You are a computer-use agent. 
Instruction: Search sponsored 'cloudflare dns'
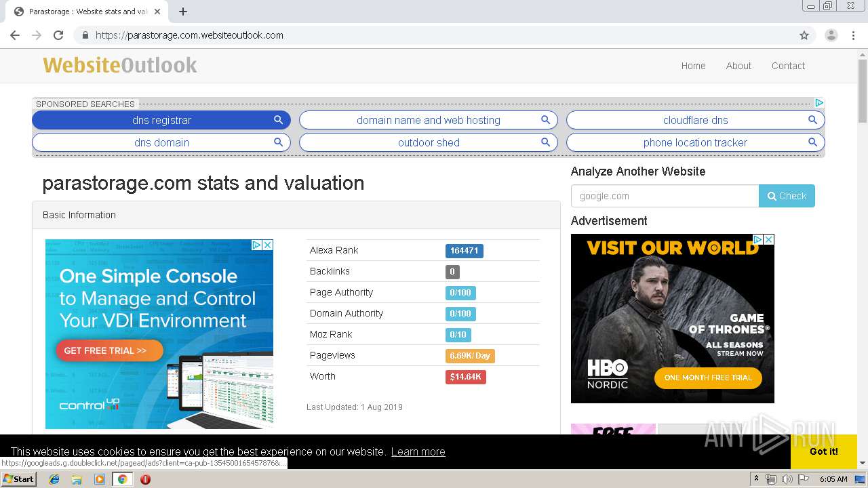(x=696, y=120)
